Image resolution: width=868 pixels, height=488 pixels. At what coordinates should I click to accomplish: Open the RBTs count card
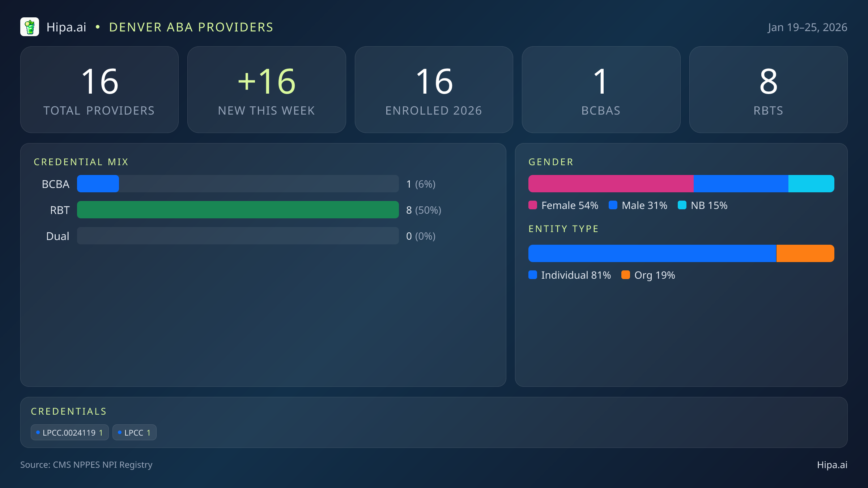pos(768,90)
